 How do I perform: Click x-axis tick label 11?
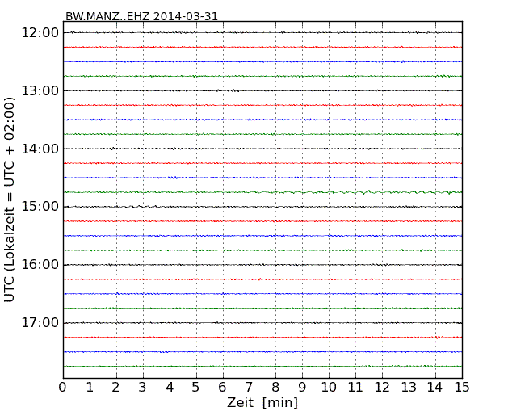click(x=355, y=388)
